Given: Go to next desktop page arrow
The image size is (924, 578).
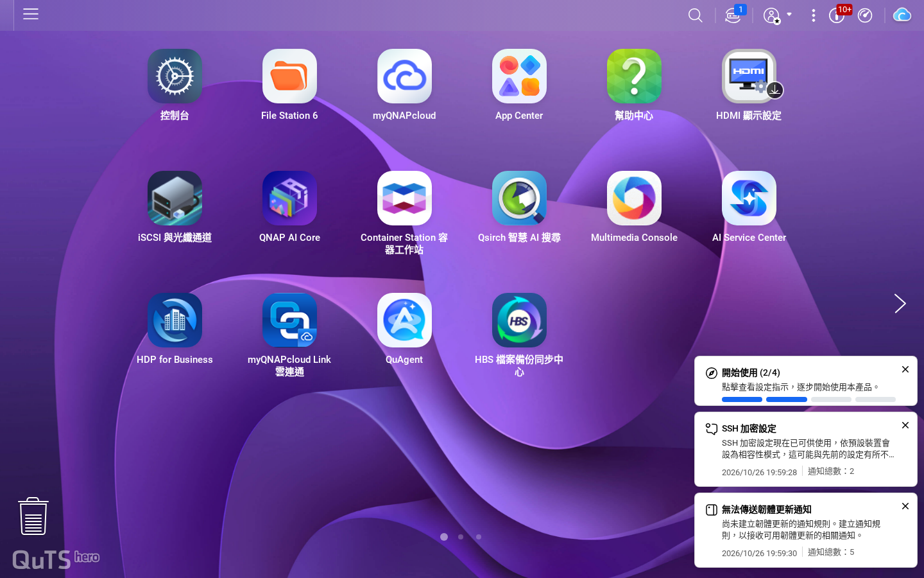Looking at the screenshot, I should (x=900, y=304).
